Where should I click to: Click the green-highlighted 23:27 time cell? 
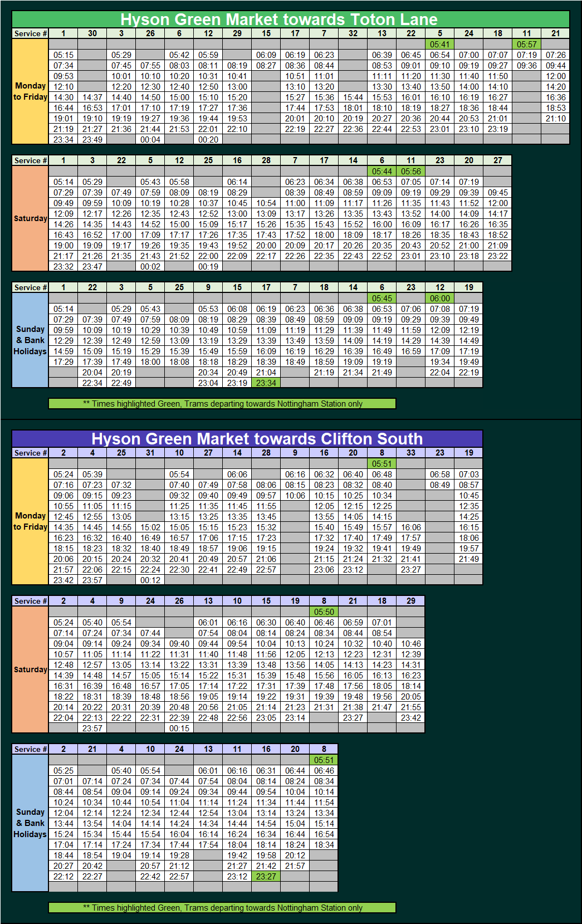tap(266, 876)
